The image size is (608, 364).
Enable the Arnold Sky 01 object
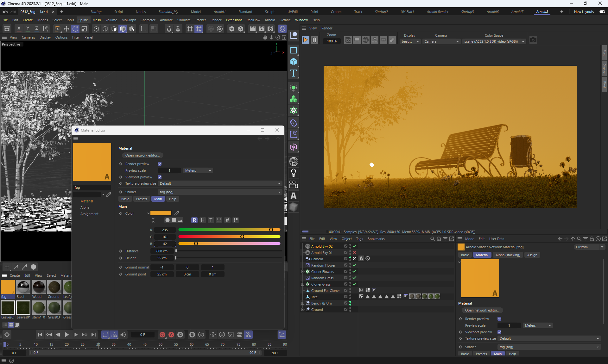[x=354, y=252]
